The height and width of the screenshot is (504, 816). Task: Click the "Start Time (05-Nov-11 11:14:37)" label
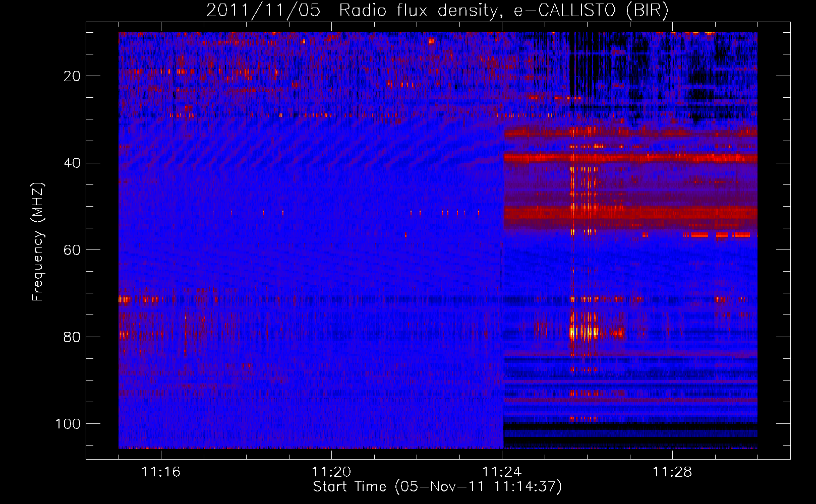pyautogui.click(x=437, y=487)
